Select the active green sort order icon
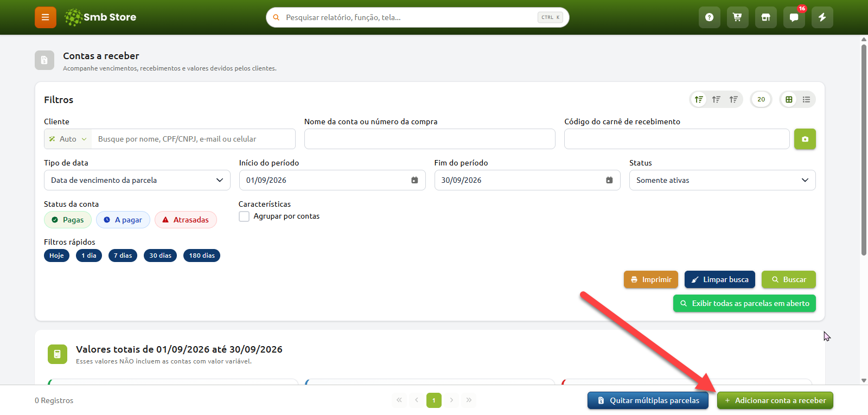868x415 pixels. point(699,99)
